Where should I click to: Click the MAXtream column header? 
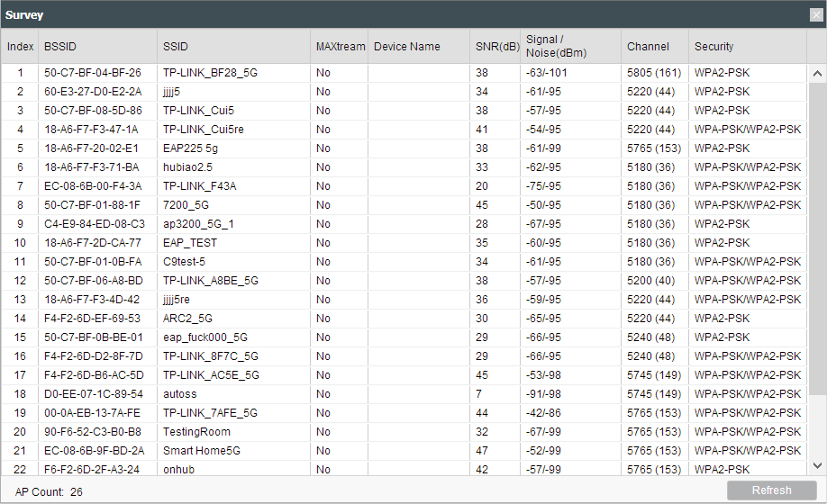point(341,46)
